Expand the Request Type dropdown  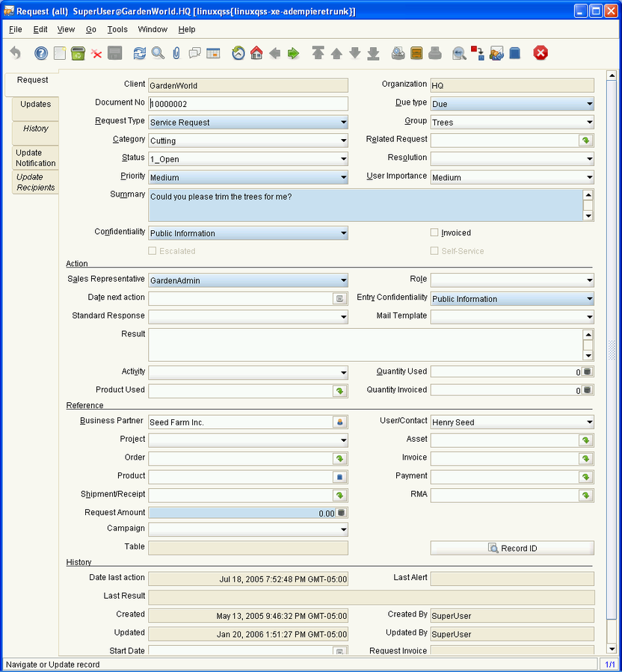tap(343, 123)
